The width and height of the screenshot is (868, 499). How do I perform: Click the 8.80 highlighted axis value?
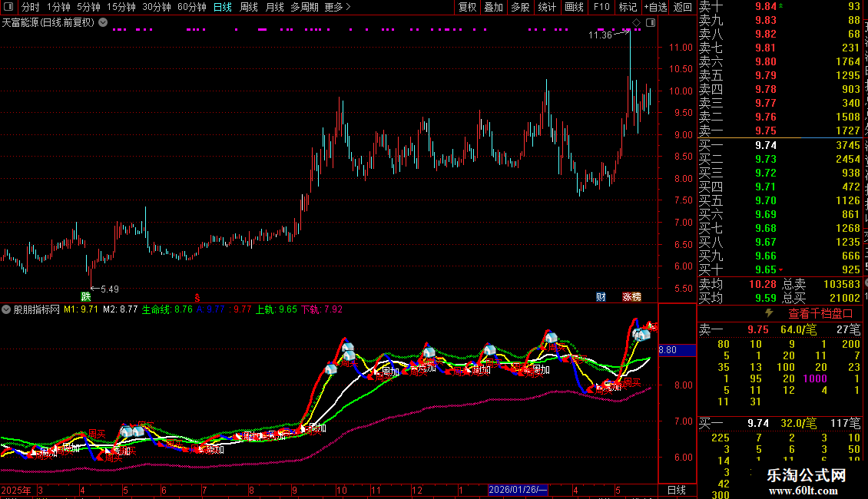tap(677, 350)
